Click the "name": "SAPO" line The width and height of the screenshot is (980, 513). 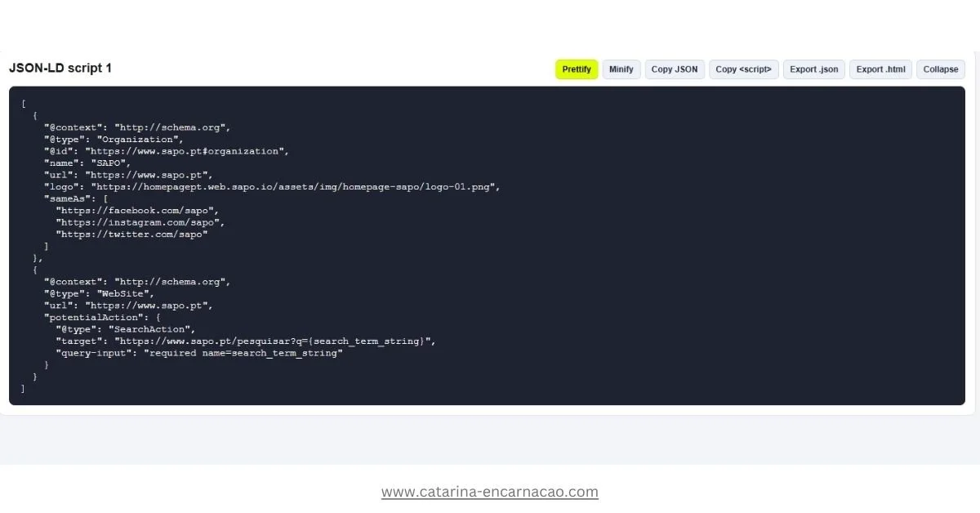[x=87, y=163]
